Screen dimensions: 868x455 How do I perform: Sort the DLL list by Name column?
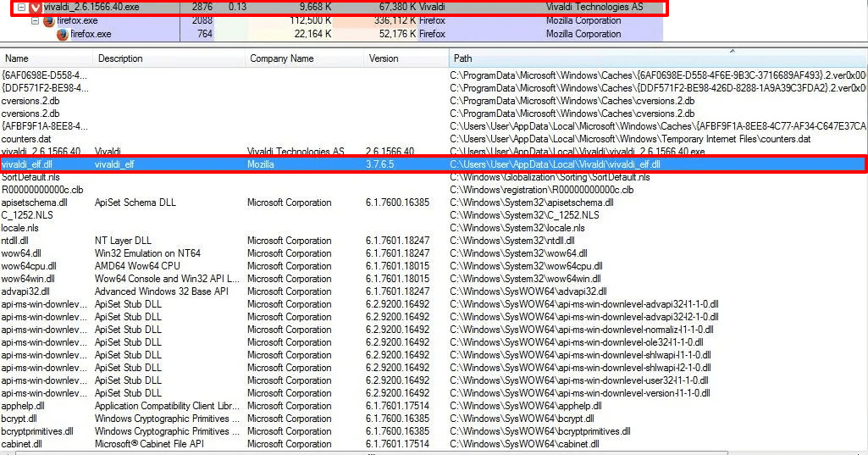pos(47,58)
